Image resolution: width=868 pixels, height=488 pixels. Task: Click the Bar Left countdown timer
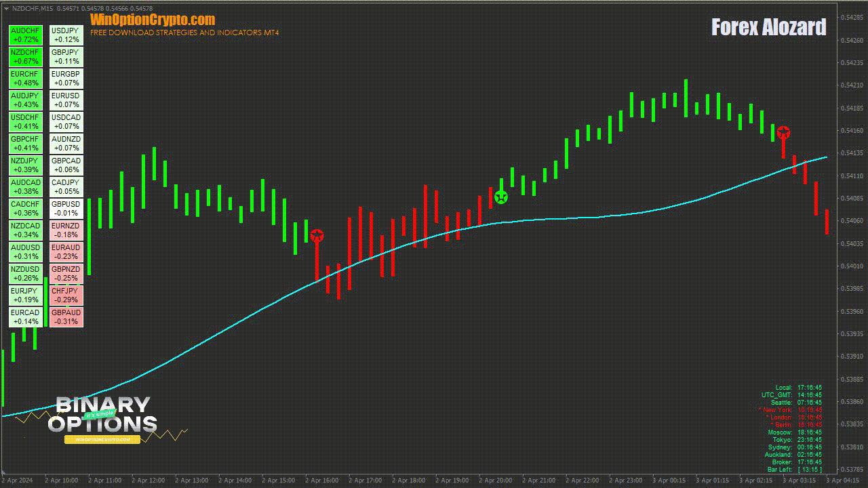pos(795,470)
